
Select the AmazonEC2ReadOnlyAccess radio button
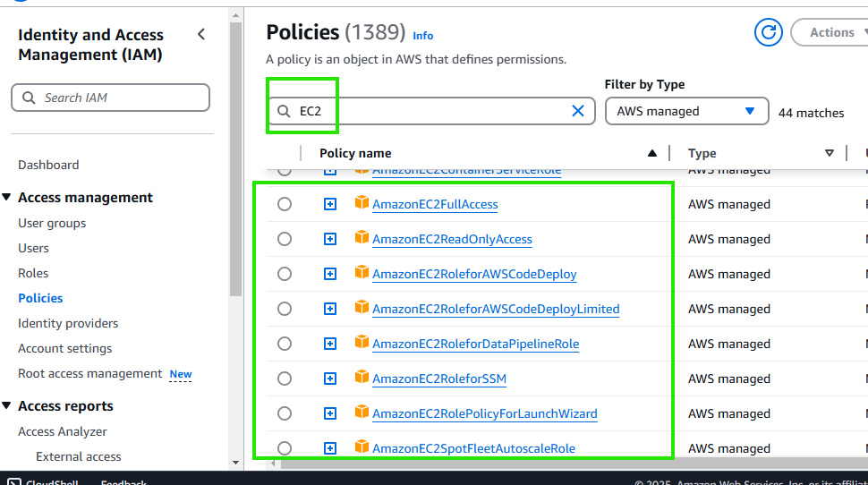tap(285, 239)
